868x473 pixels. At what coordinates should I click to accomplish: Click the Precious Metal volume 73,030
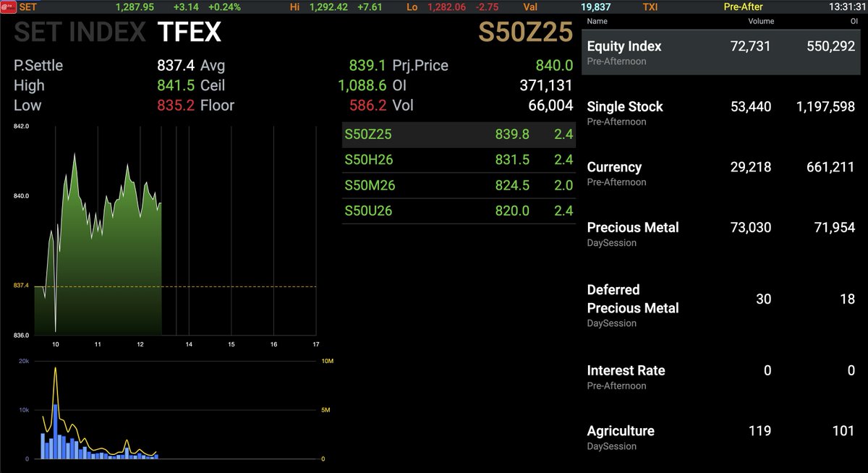tap(751, 227)
